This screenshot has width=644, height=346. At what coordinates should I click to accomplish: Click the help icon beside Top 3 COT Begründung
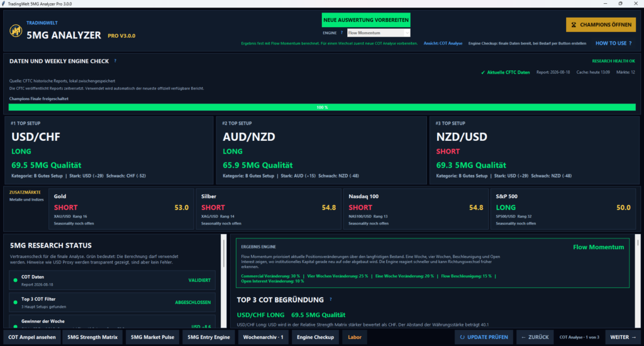point(331,299)
